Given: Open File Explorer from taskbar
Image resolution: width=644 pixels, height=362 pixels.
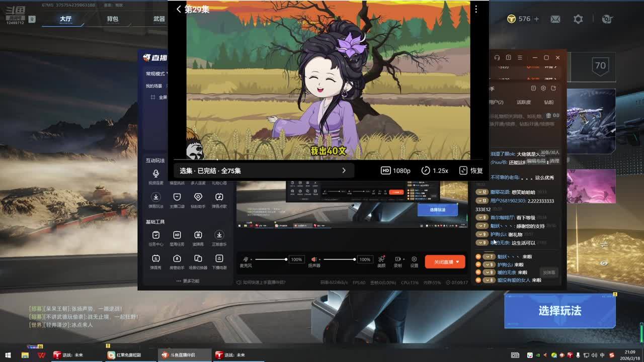Looking at the screenshot, I should point(25,355).
